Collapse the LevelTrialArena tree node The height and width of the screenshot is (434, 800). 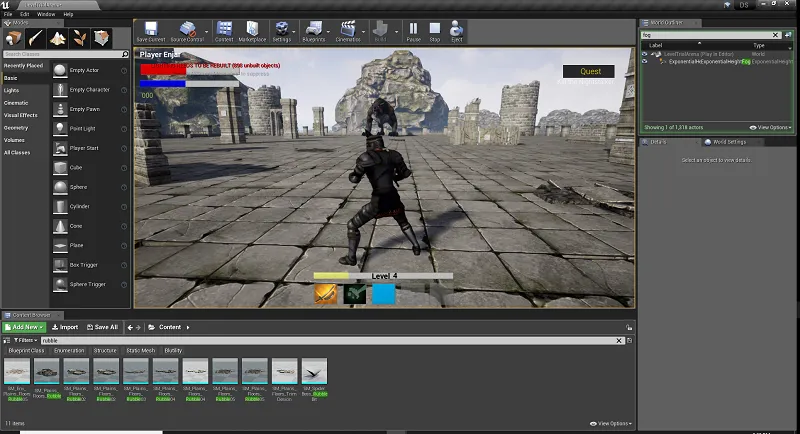pyautogui.click(x=653, y=54)
